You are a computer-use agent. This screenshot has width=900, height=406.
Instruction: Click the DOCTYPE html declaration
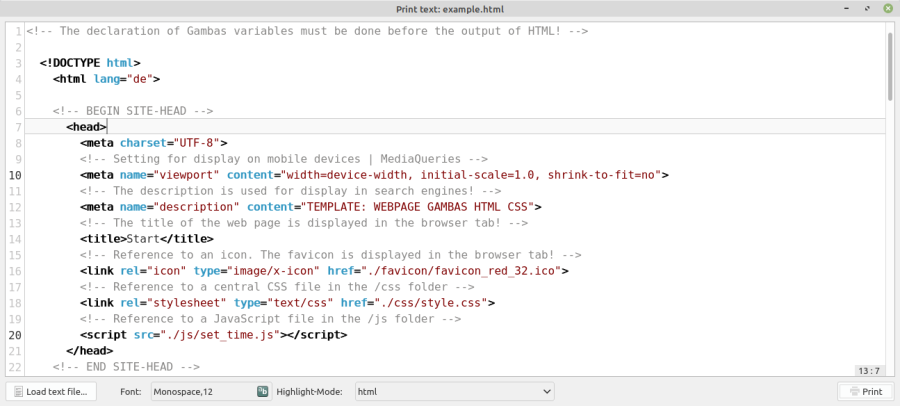click(x=90, y=63)
